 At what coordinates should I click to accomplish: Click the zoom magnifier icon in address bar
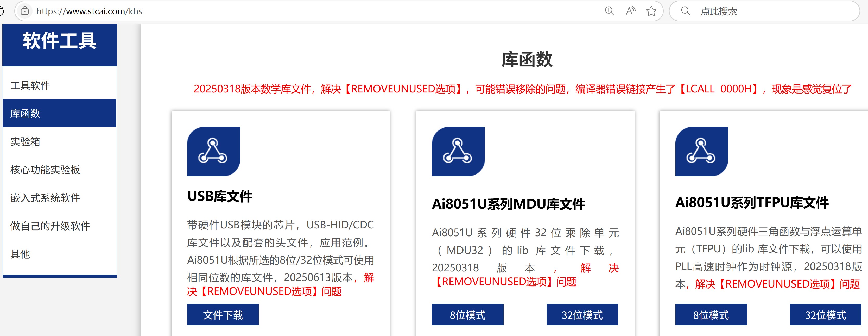point(610,11)
